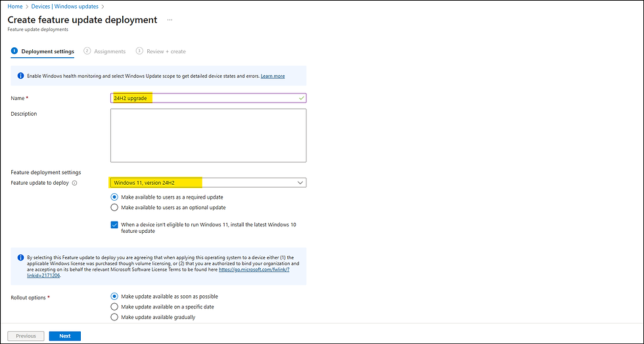The height and width of the screenshot is (344, 644).
Task: Select Make update available as soon as possible
Action: pyautogui.click(x=114, y=297)
